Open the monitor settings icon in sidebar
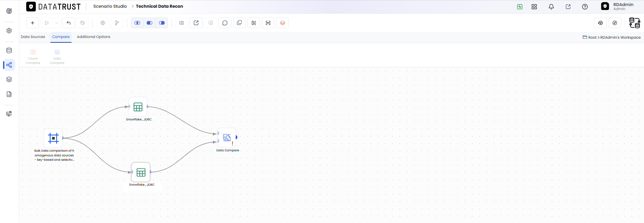Screen dimensions: 644x223 point(9,114)
